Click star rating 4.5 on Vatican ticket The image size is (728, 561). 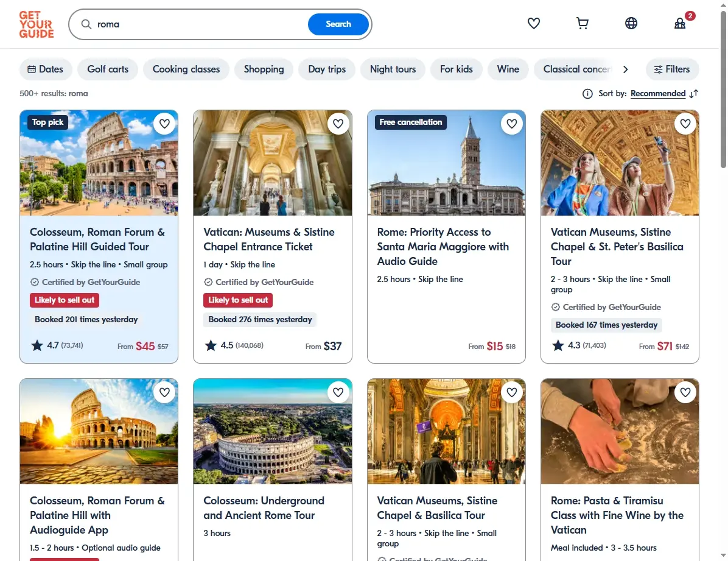click(234, 345)
